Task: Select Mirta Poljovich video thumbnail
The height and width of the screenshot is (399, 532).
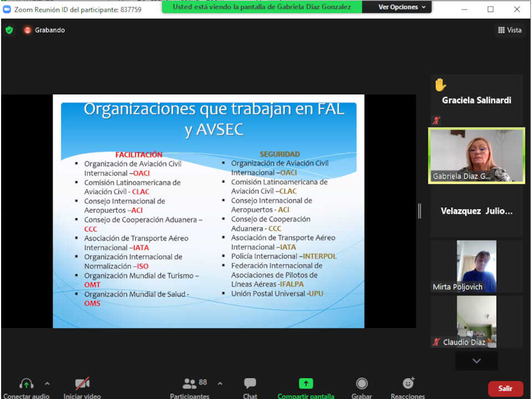Action: 477,267
